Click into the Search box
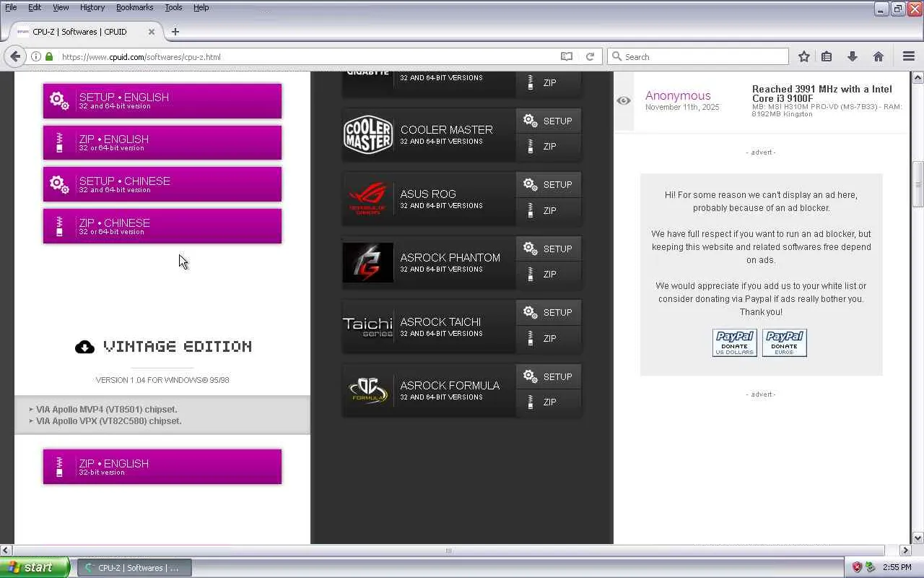 click(x=699, y=56)
